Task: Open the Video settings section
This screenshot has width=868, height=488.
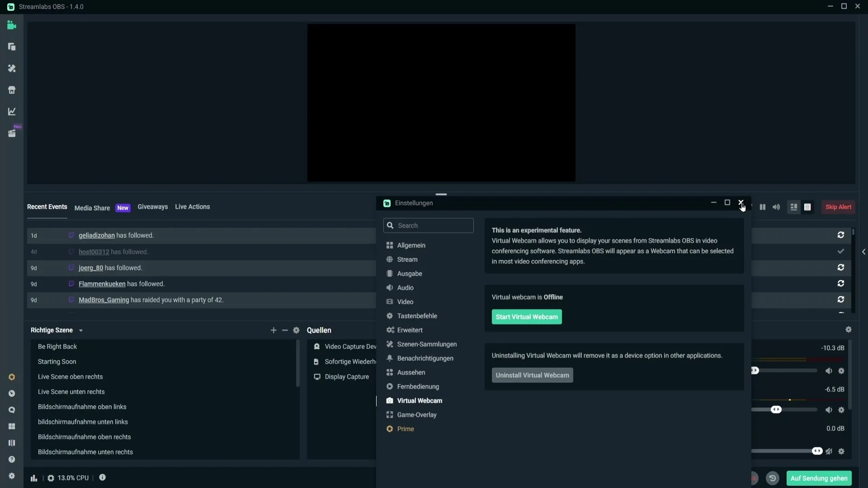Action: click(x=405, y=302)
